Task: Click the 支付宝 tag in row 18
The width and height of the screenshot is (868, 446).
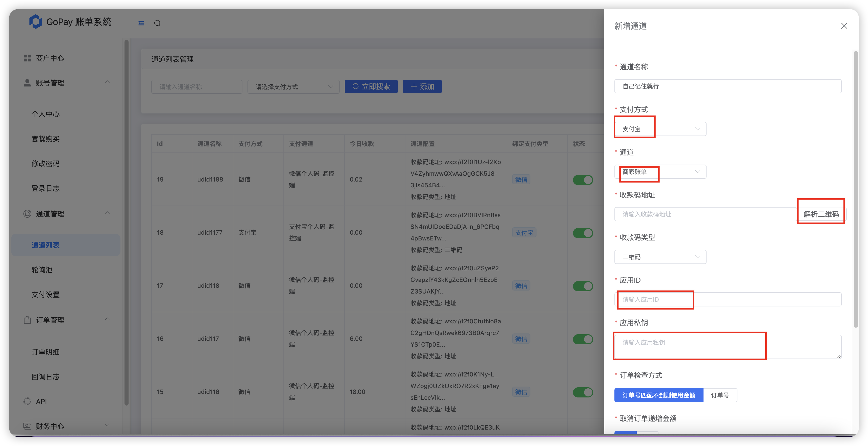Action: point(524,233)
